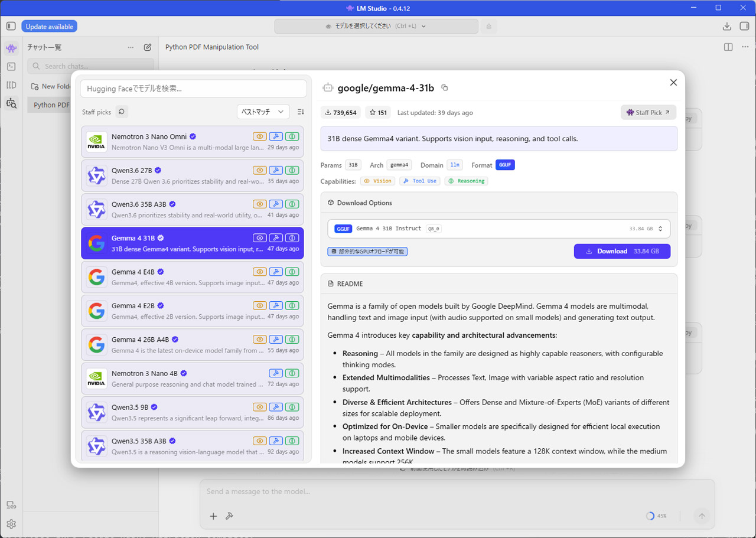This screenshot has height=538, width=756.
Task: Click the split view icon in chat header
Action: (x=728, y=47)
